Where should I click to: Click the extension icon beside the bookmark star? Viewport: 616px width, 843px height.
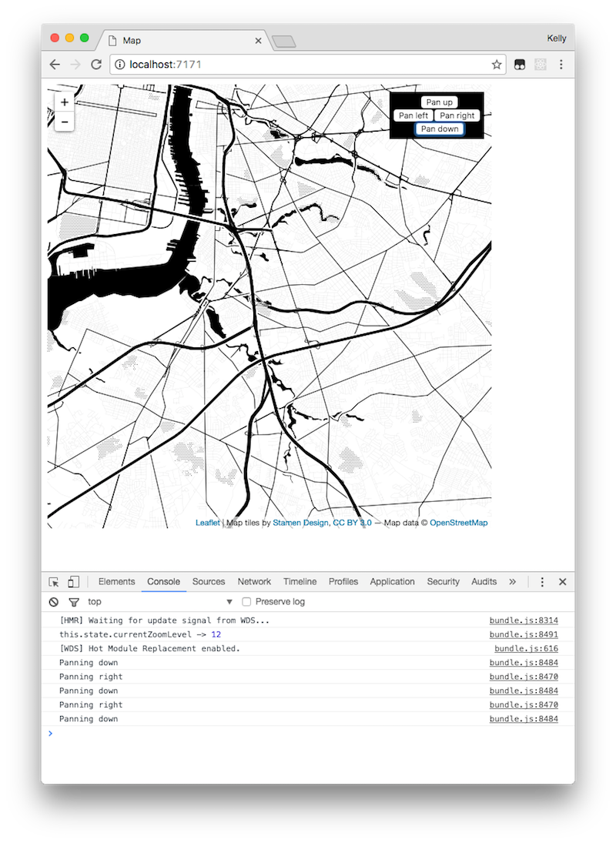[x=519, y=64]
